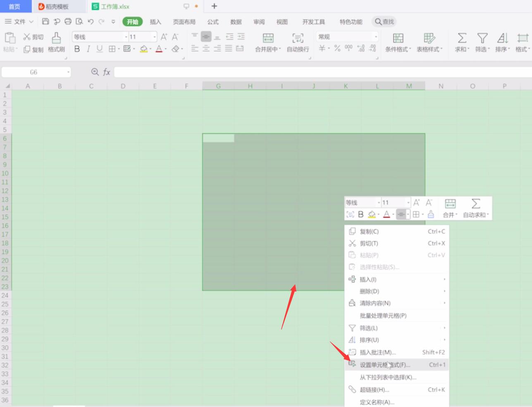Screen dimensions: 532x407
Task: Click the Copy (复制) button in ribbon
Action: [33, 49]
